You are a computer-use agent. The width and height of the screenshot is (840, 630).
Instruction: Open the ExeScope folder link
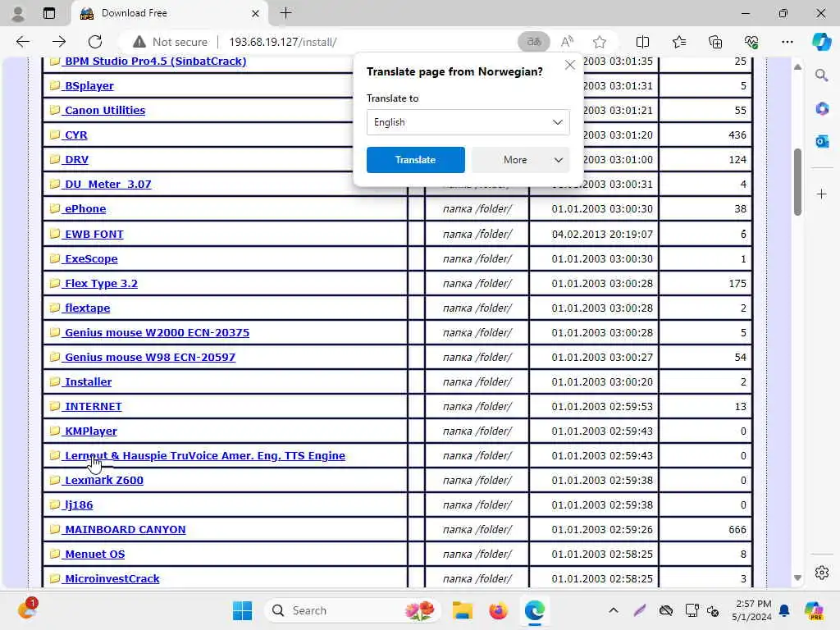coord(91,258)
